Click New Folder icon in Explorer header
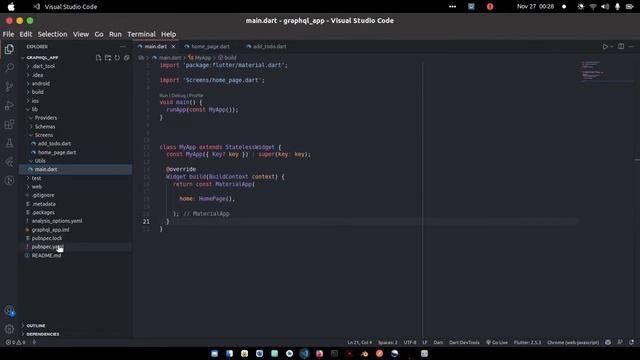Viewport: 640px width, 360px height. [108, 58]
